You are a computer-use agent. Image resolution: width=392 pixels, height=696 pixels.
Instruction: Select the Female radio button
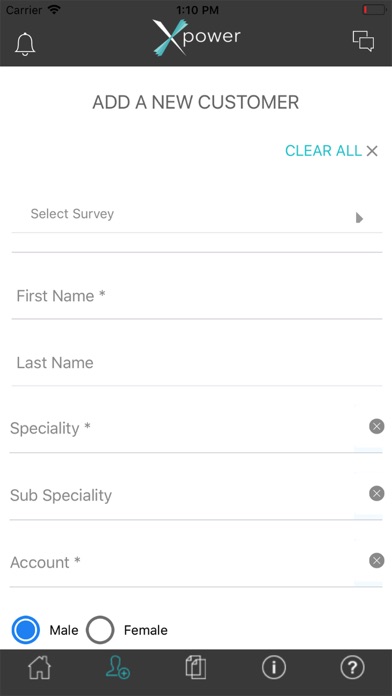click(100, 630)
